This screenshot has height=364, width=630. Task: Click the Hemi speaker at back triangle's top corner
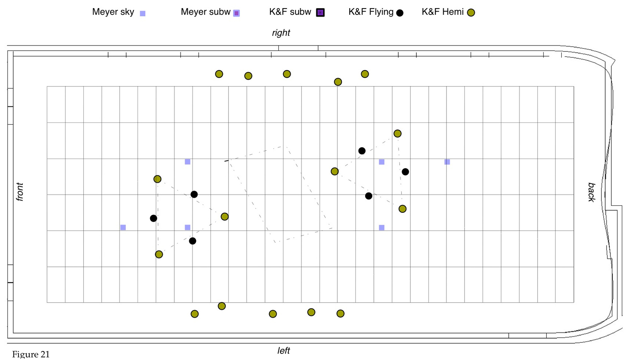398,133
